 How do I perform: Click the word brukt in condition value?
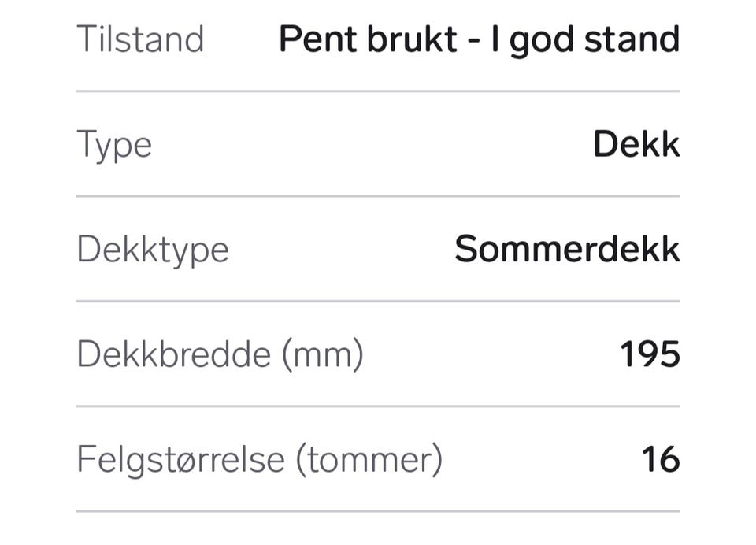(x=412, y=39)
